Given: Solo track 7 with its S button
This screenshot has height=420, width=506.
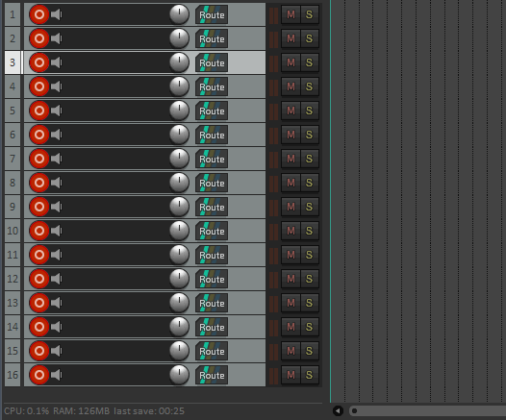Looking at the screenshot, I should point(309,159).
